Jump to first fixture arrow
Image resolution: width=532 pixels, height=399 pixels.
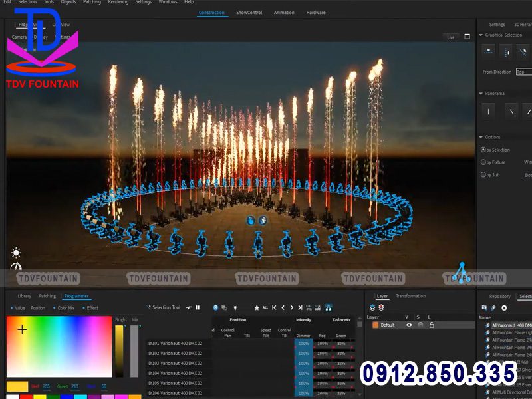[x=274, y=307]
